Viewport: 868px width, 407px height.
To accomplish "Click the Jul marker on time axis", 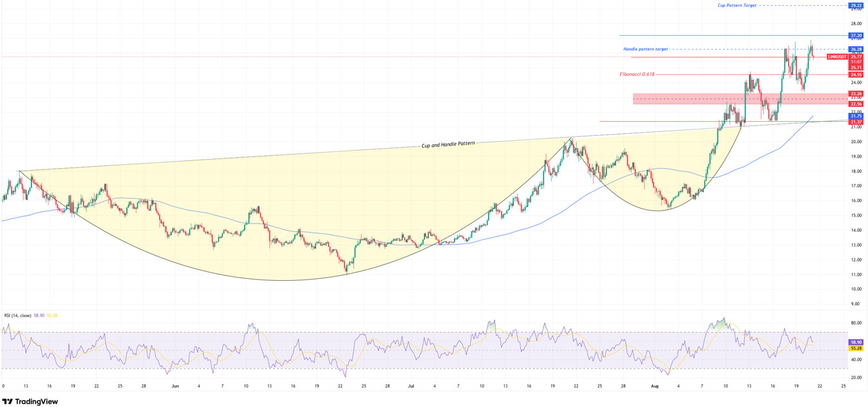I will click(x=411, y=386).
